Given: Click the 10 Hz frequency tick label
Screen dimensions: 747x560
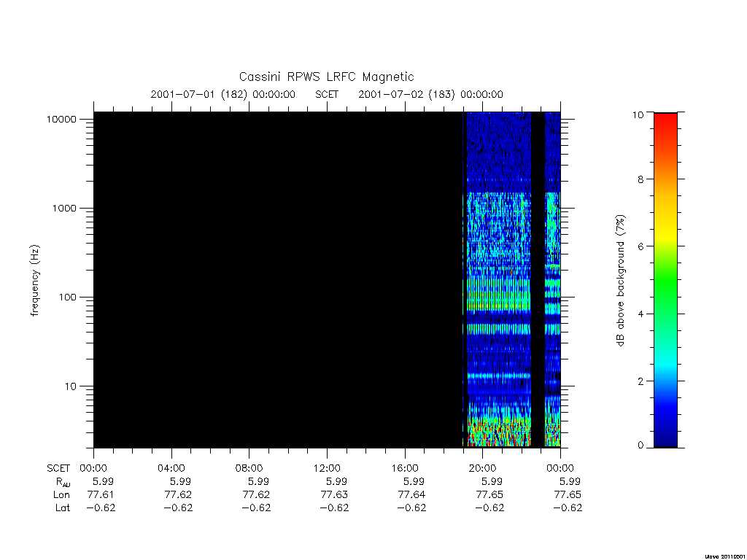Looking at the screenshot, I should click(71, 386).
